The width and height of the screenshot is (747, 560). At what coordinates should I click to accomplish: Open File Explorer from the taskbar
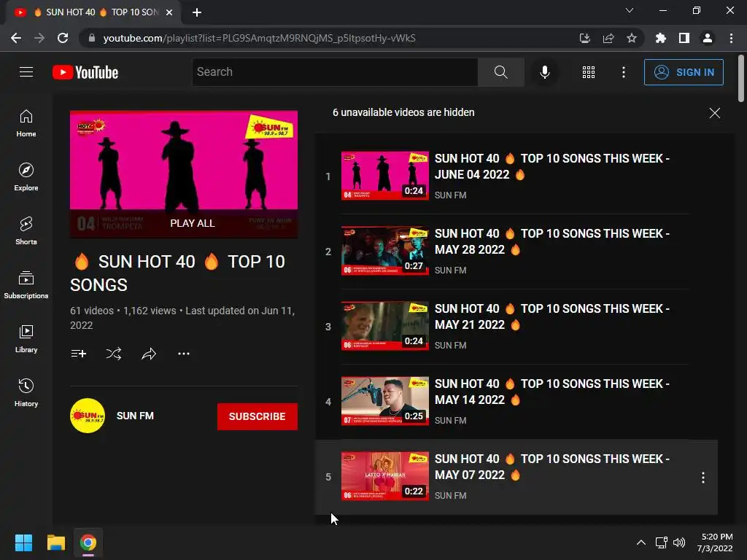pos(55,542)
